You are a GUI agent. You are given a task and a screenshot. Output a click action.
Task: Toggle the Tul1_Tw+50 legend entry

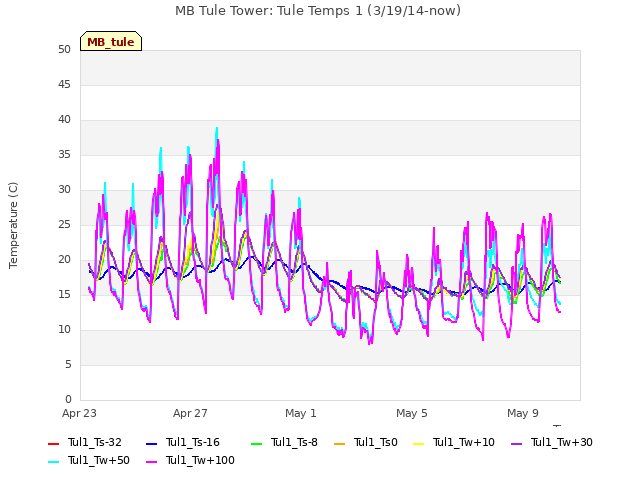(89, 460)
